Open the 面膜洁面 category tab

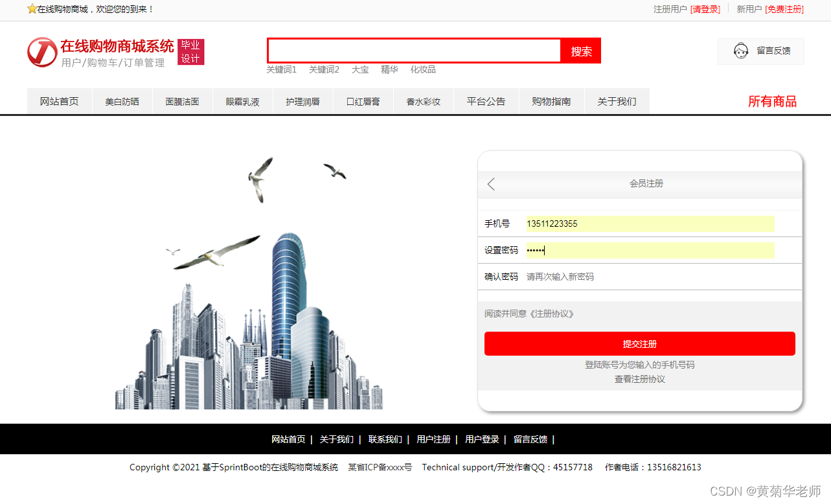tap(183, 102)
